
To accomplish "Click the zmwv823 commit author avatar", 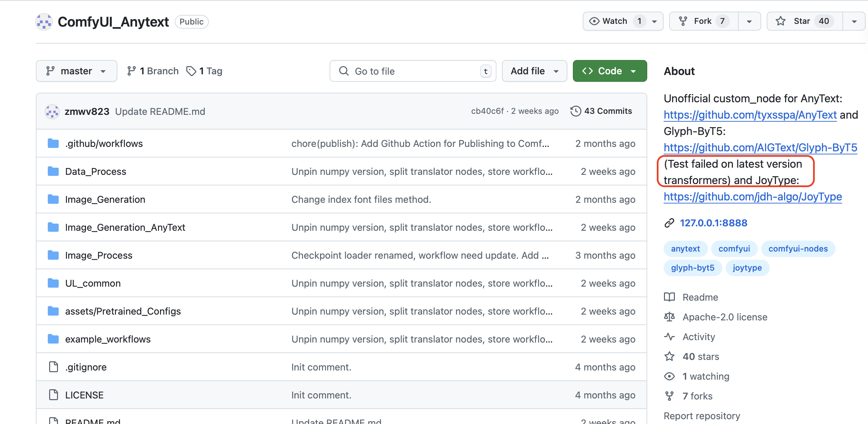I will click(x=52, y=111).
